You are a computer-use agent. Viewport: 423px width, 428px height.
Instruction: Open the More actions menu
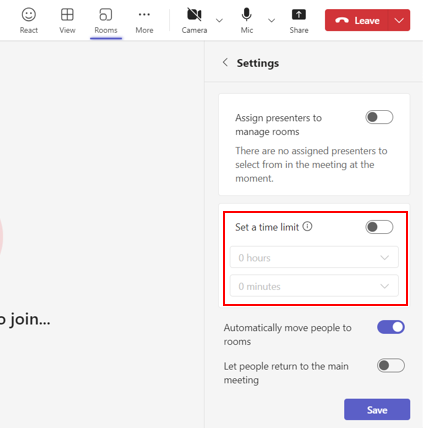point(144,21)
